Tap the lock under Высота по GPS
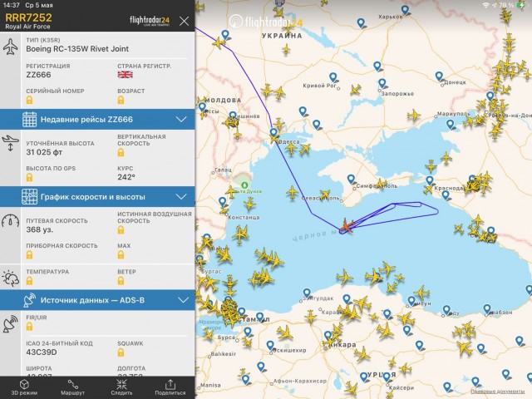The width and height of the screenshot is (532, 399). tap(30, 177)
